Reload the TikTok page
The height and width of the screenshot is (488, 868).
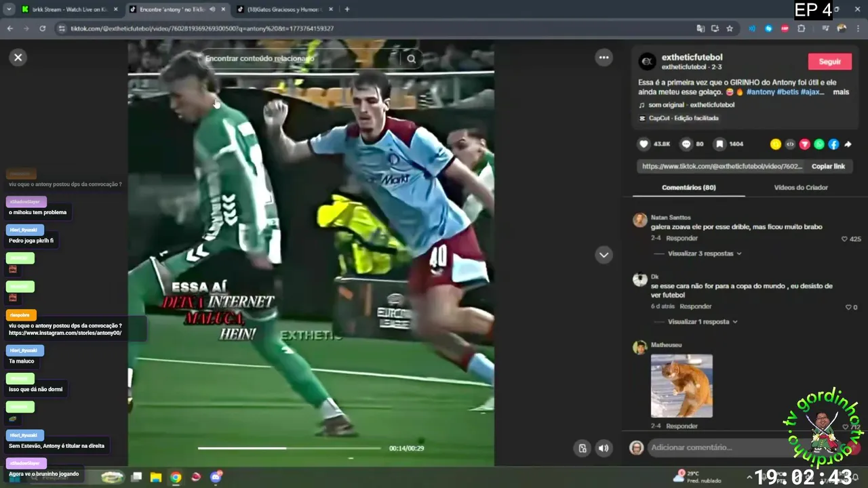click(x=43, y=28)
